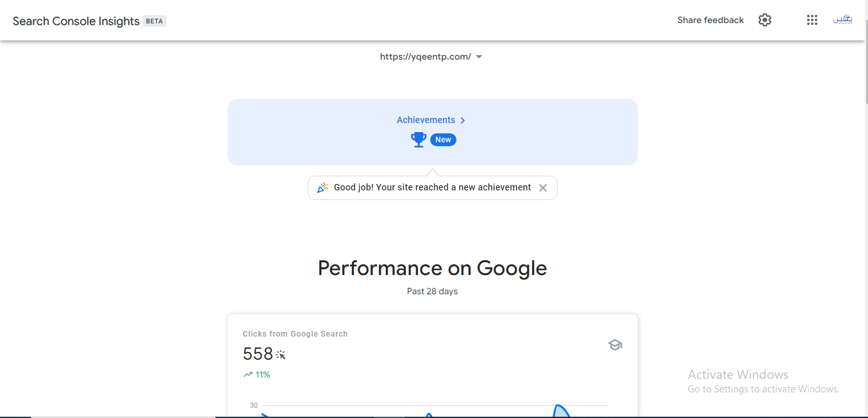
Task: Click the BETA label badge
Action: (x=154, y=21)
